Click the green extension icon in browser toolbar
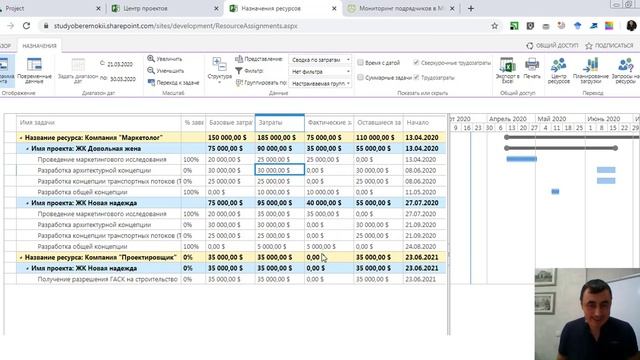This screenshot has height=360, width=640. 514,26
